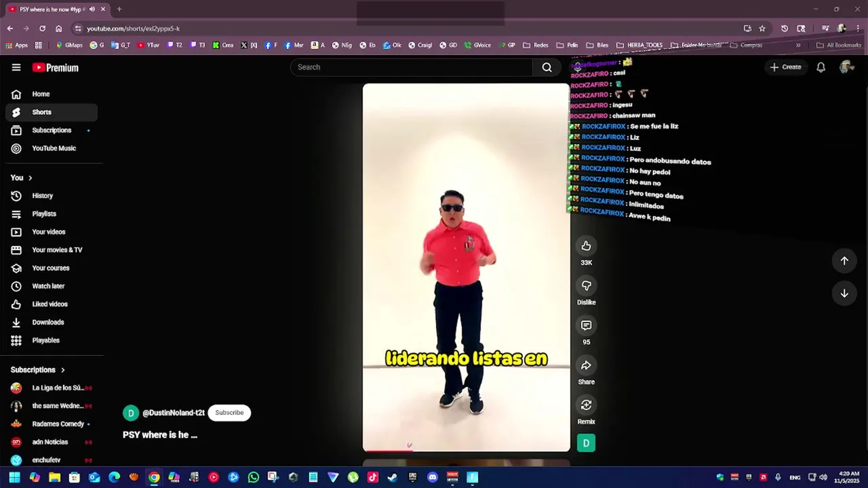Open History in the sidebar
The width and height of the screenshot is (868, 488).
(52, 196)
